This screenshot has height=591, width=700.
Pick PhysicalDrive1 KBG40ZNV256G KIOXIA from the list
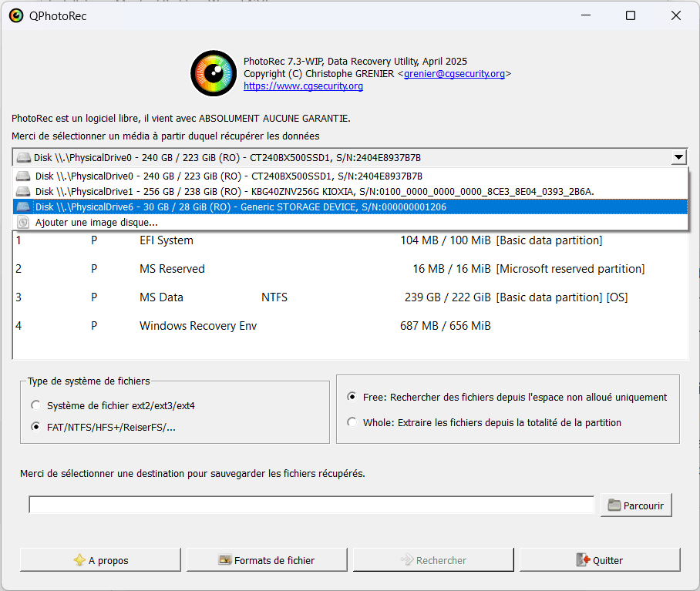click(x=351, y=191)
